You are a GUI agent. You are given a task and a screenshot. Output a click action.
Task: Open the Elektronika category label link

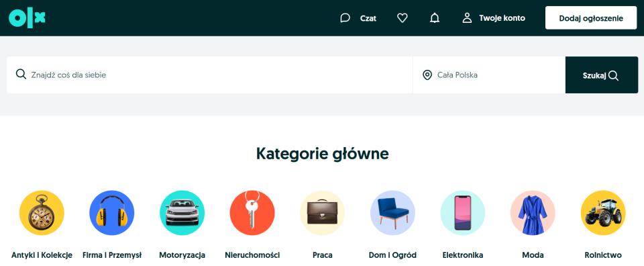point(463,255)
